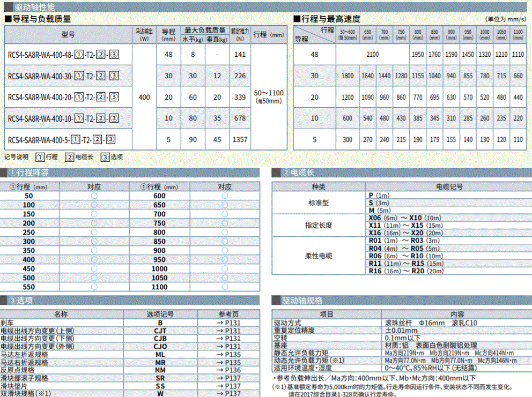Click the "②电缆长" section header

point(402,173)
